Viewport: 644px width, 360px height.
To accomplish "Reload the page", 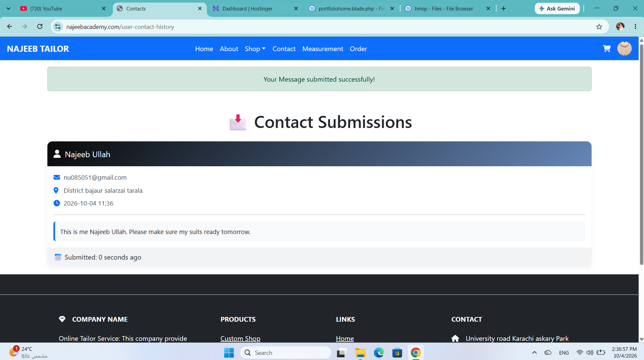I will (40, 27).
